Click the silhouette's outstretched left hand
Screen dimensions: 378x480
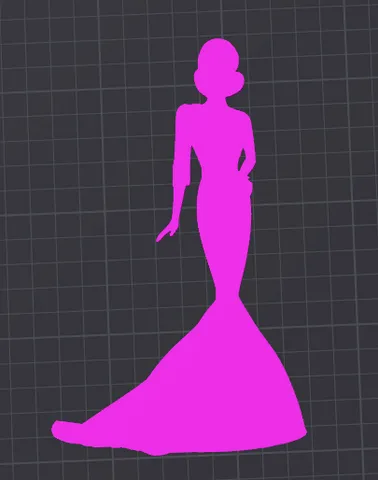[167, 232]
